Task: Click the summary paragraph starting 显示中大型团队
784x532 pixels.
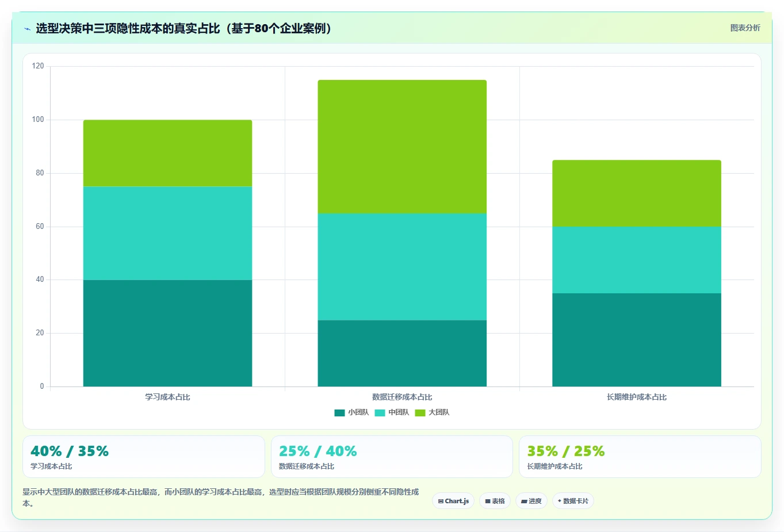Action: coord(221,497)
